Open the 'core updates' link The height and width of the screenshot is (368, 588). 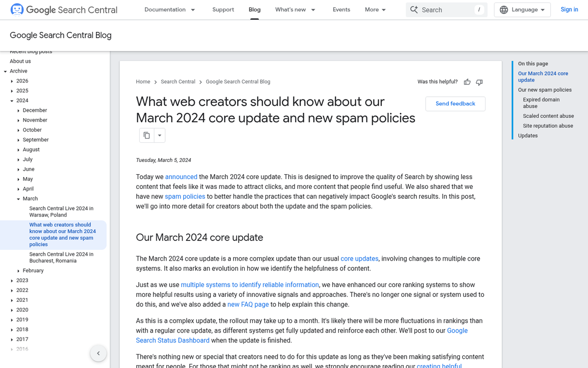click(360, 259)
